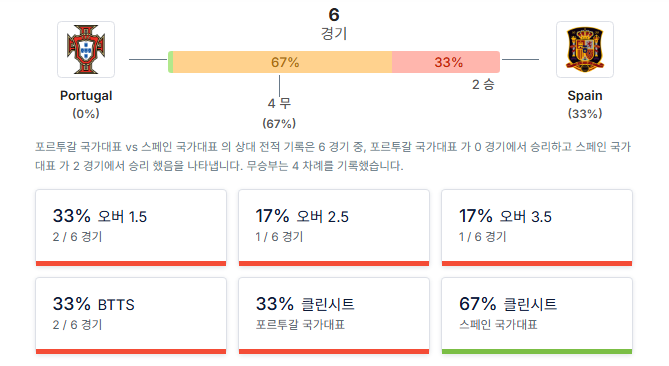669x366 pixels.
Task: Open the Portugal team name link
Action: pos(86,96)
